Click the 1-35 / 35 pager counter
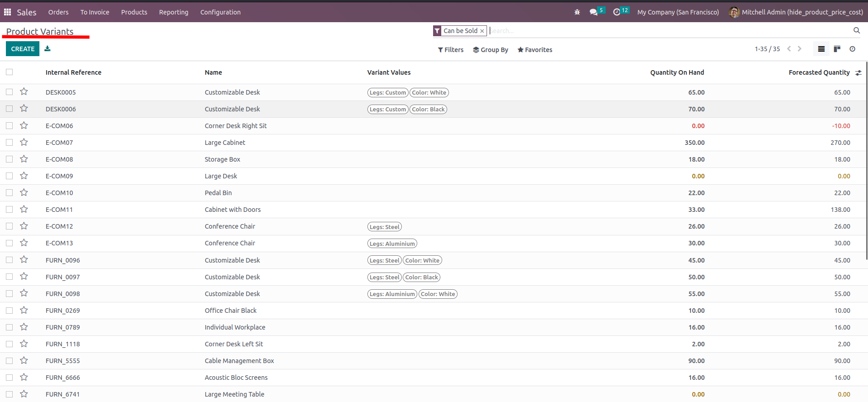This screenshot has width=868, height=402. pyautogui.click(x=767, y=49)
